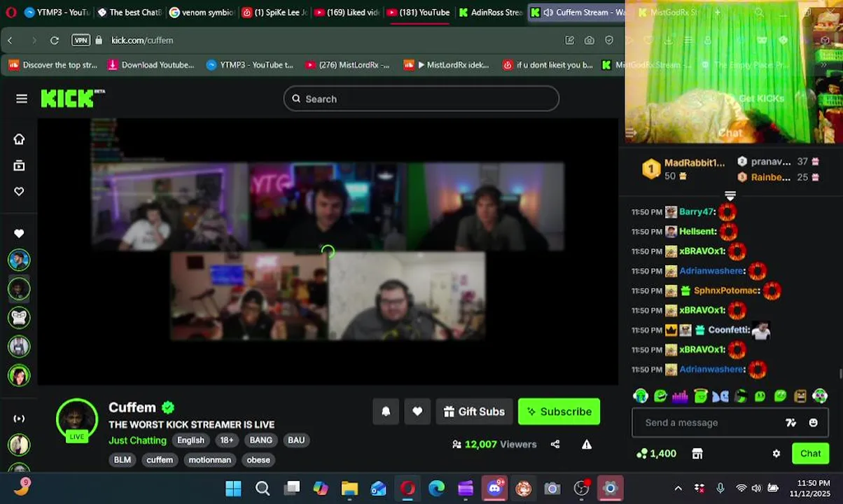Viewport: 843px width, 504px height.
Task: Report the stream using the warning triangle icon
Action: (587, 444)
